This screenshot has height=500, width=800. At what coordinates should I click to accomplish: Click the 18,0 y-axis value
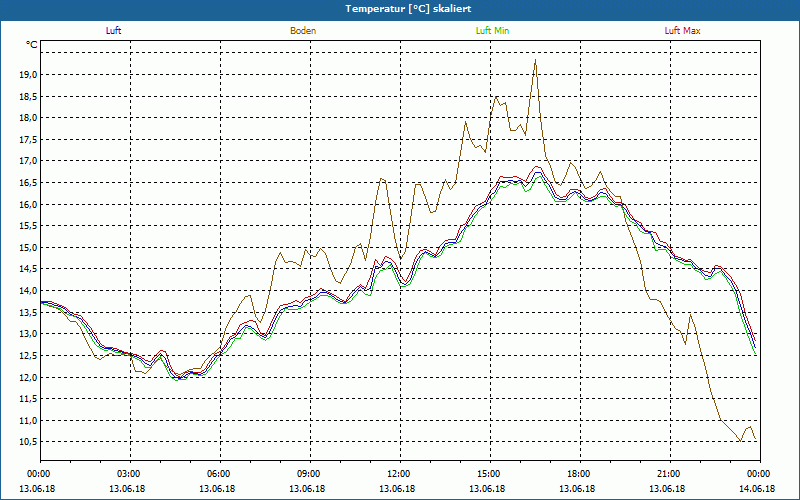(29, 118)
